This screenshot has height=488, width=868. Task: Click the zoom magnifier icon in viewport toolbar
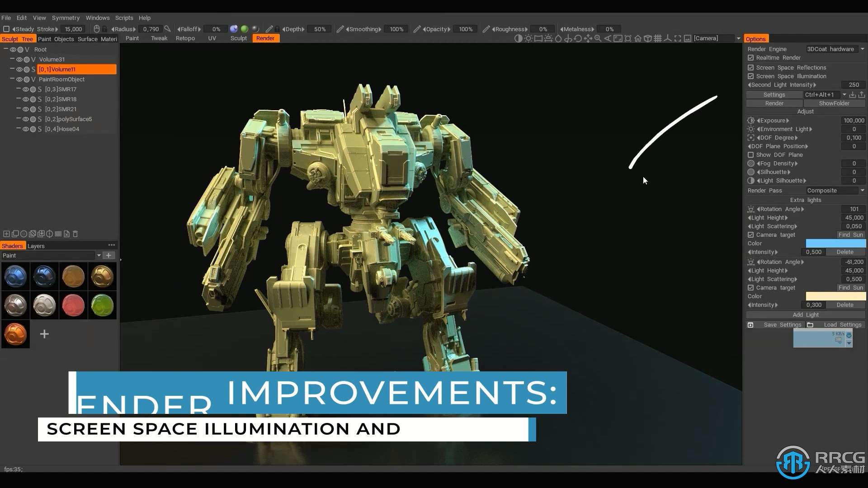pyautogui.click(x=598, y=39)
